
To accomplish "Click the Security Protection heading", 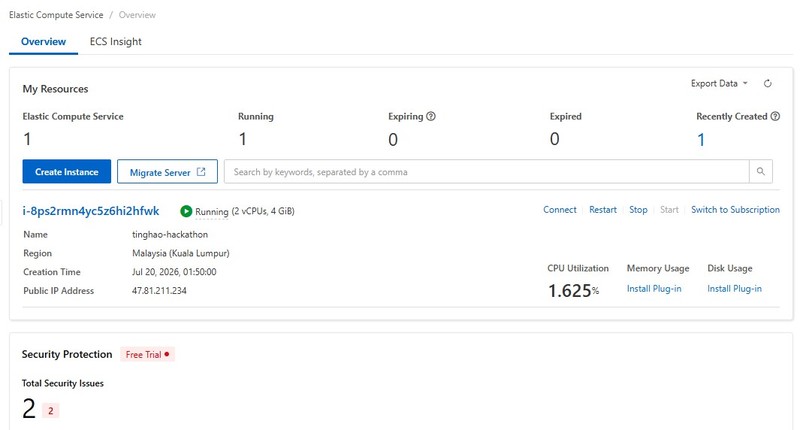I will click(67, 354).
